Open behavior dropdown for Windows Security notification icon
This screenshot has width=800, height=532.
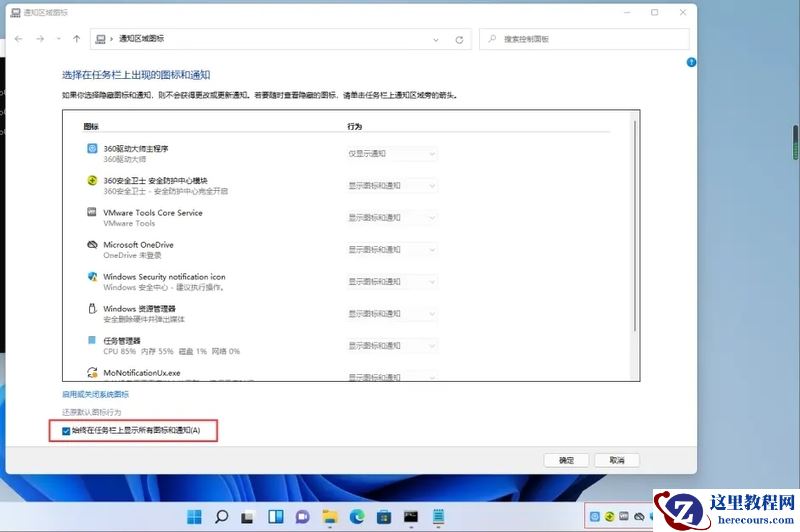pos(391,282)
